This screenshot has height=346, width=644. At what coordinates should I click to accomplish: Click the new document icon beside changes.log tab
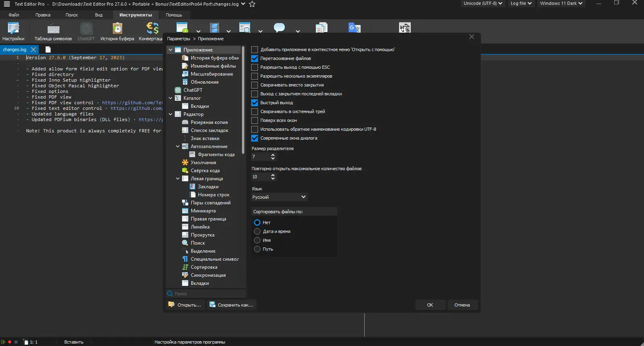(x=48, y=49)
